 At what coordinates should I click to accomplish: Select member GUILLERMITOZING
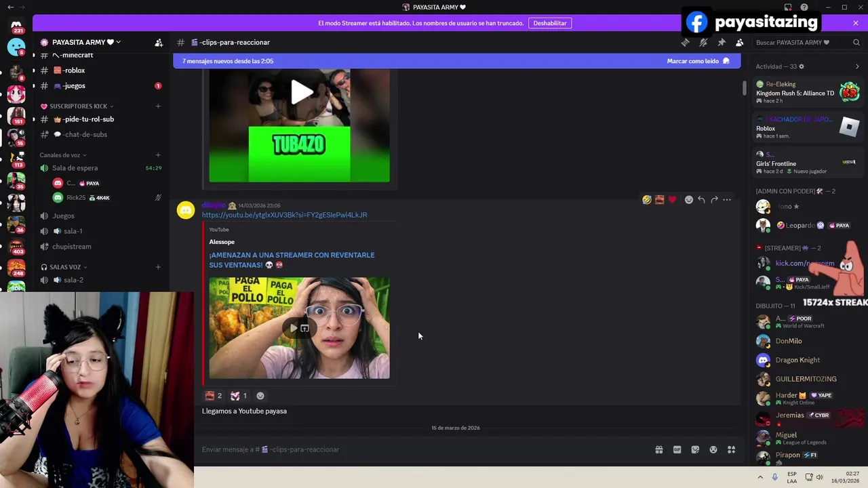[807, 379]
